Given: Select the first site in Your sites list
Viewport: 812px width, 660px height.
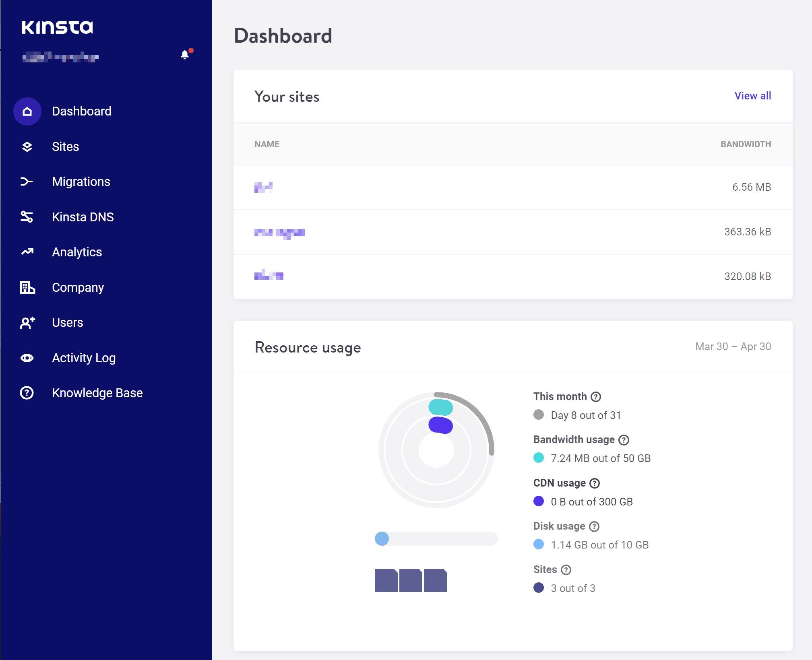Looking at the screenshot, I should click(263, 187).
